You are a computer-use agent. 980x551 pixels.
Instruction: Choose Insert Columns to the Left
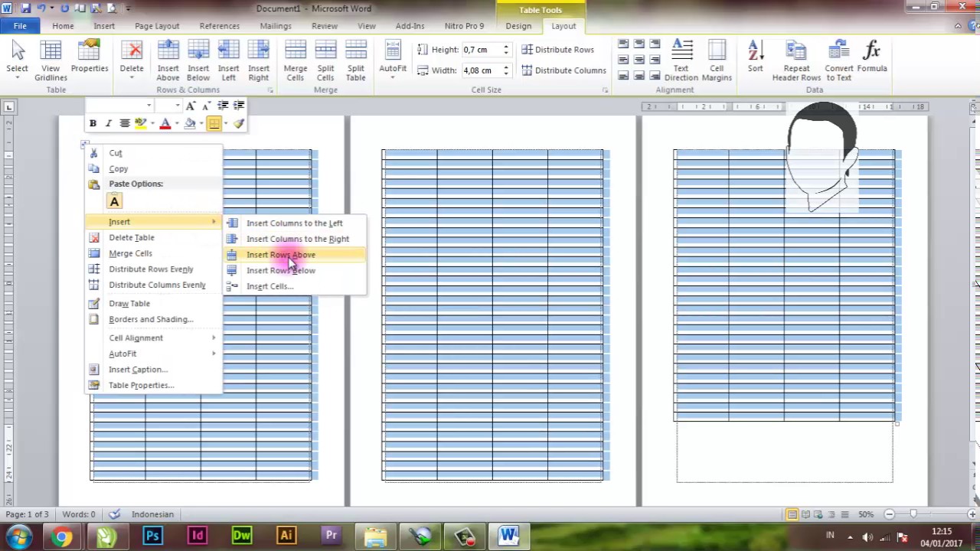click(x=295, y=223)
